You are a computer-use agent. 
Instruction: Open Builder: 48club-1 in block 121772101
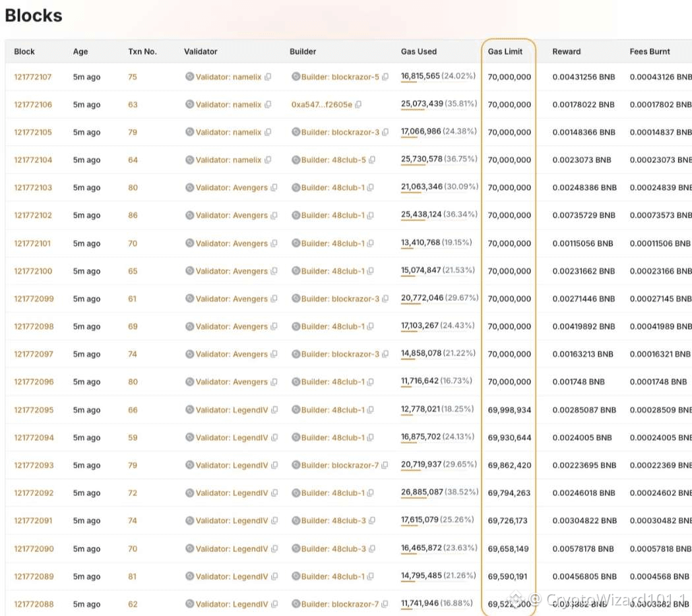pos(333,243)
